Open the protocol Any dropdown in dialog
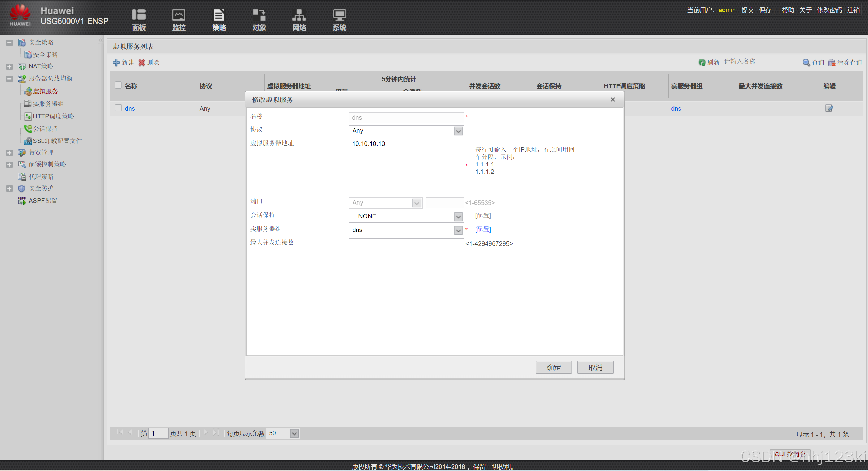868x471 pixels. pyautogui.click(x=458, y=131)
